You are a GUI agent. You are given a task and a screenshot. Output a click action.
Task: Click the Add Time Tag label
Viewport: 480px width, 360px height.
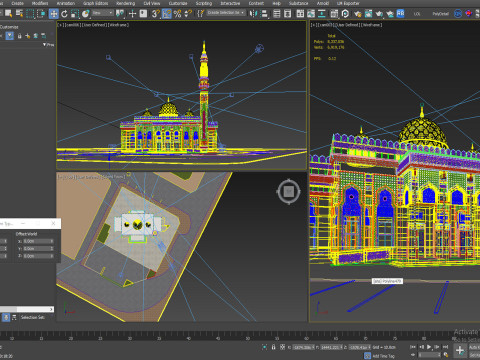(383, 356)
